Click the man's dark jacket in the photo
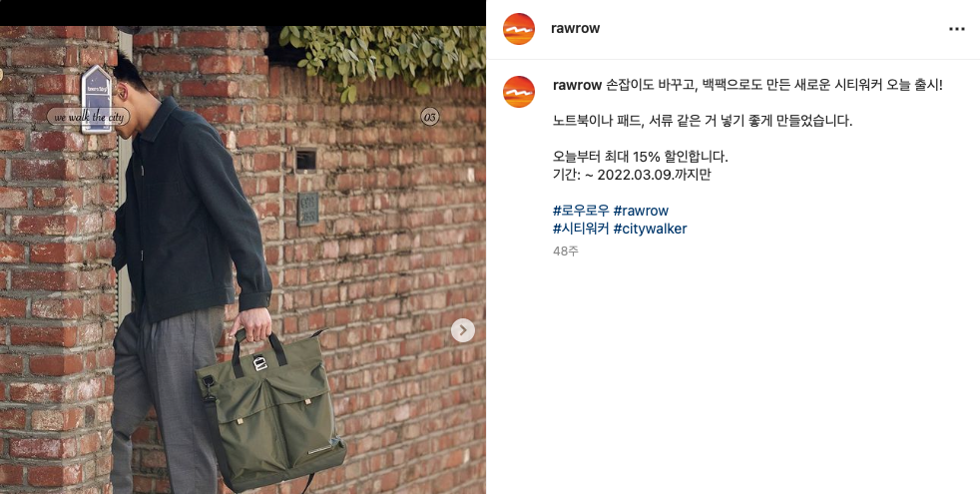This screenshot has height=494, width=980. coord(193,210)
